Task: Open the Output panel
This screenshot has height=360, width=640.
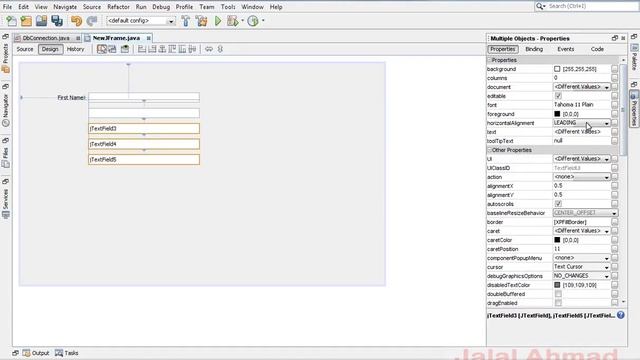Action: pos(36,353)
